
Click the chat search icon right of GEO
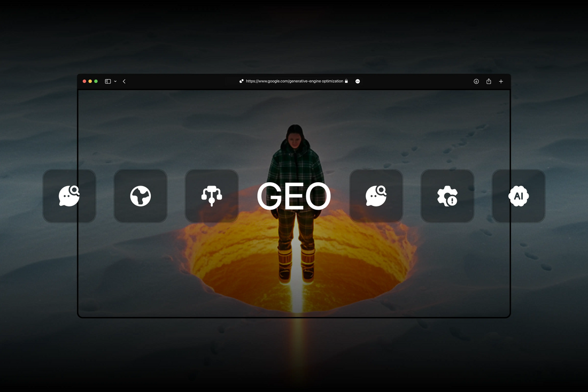(x=376, y=196)
